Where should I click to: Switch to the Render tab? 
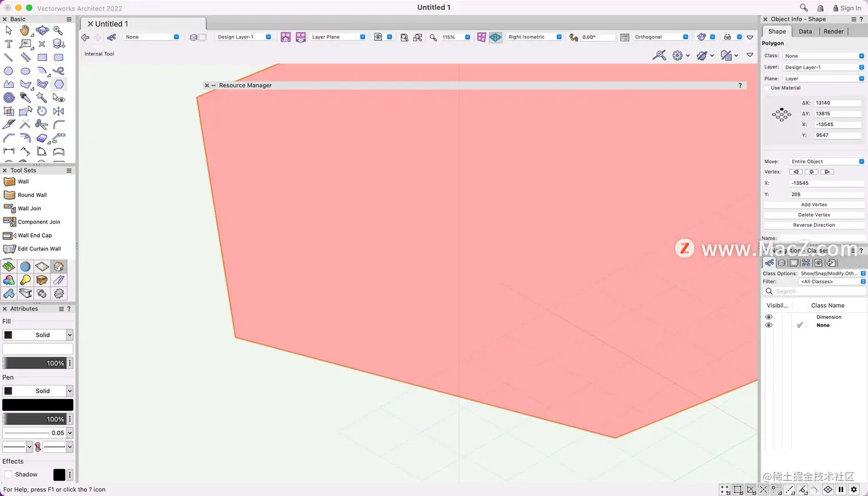pyautogui.click(x=834, y=32)
